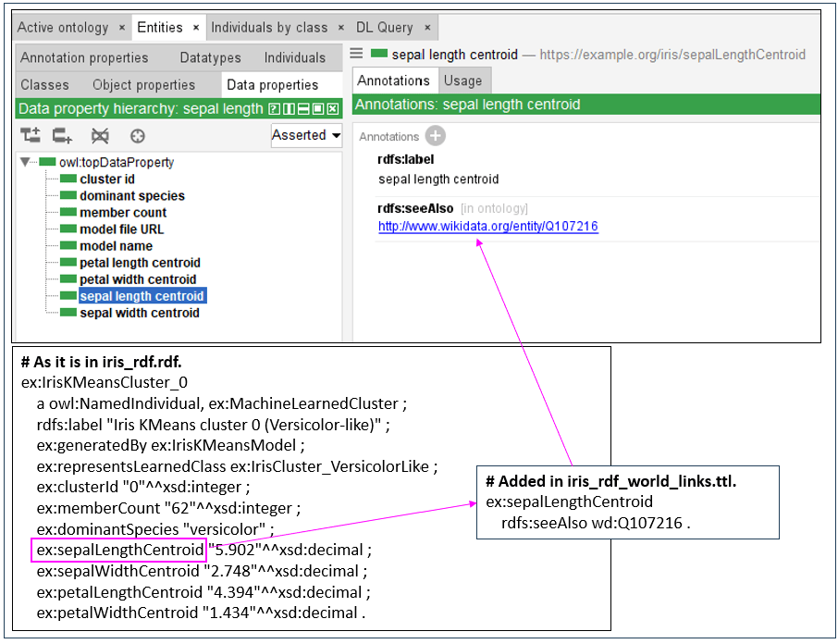Select the Object properties tab
This screenshot has width=838, height=644.
143,85
